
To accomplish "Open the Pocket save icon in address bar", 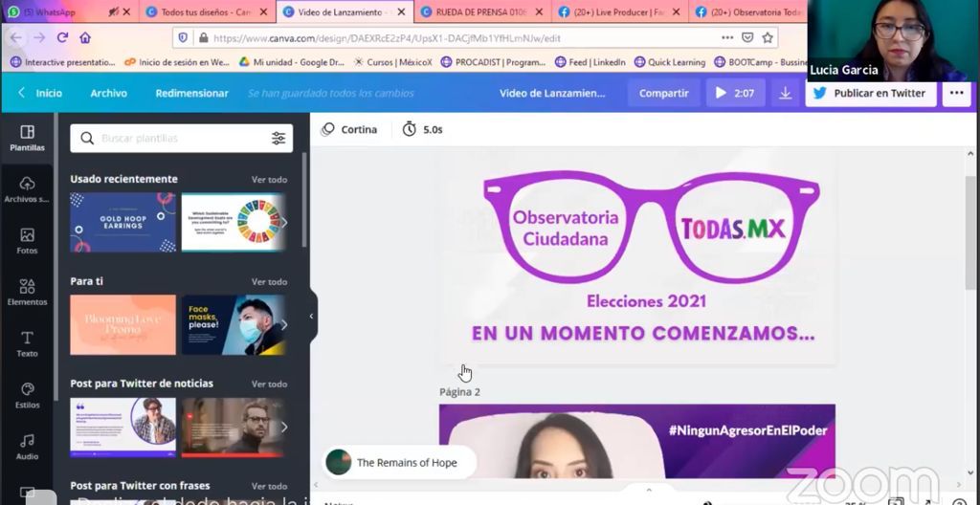I will (x=746, y=37).
